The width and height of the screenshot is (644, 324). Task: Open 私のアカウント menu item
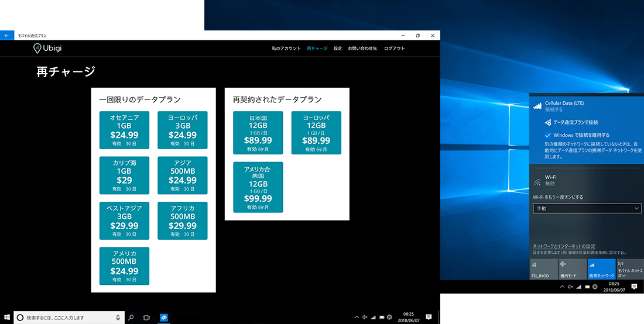click(x=286, y=49)
